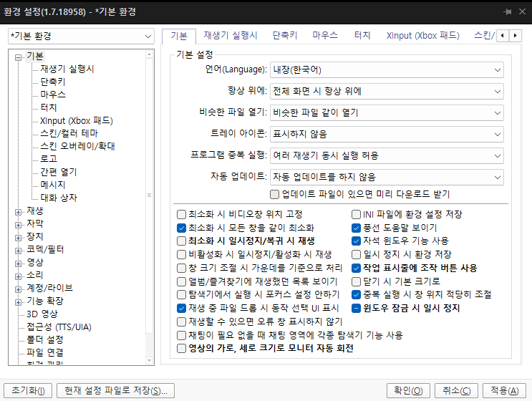The height and width of the screenshot is (401, 532).
Task: Open the 트레이 아이콘 dropdown
Action: [x=387, y=135]
